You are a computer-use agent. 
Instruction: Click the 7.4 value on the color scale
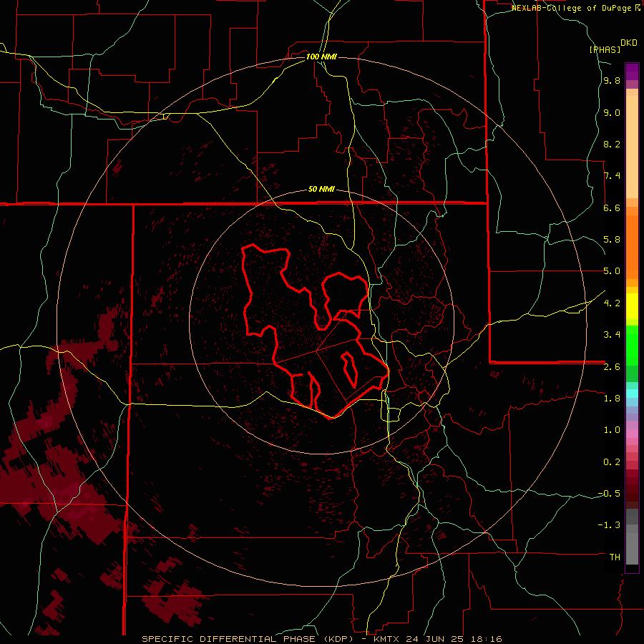click(612, 176)
